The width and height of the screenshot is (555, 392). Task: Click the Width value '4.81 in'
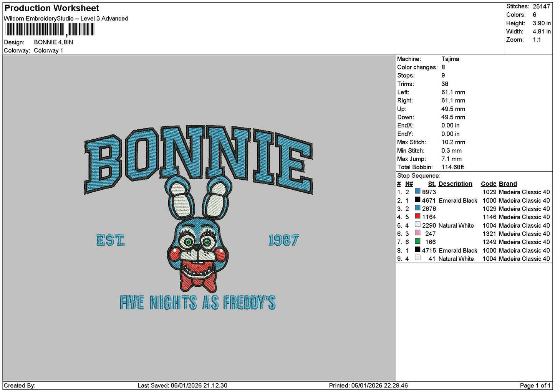tap(542, 31)
